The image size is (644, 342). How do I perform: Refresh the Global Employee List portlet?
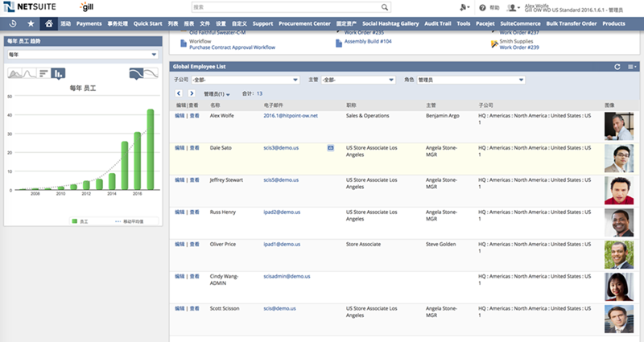pos(617,67)
